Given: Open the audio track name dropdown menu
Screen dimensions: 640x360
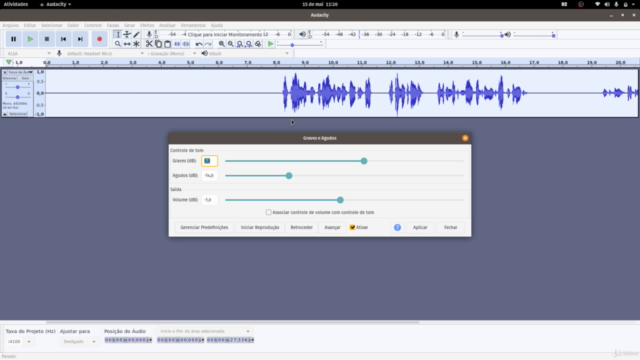Looking at the screenshot, I should point(20,72).
